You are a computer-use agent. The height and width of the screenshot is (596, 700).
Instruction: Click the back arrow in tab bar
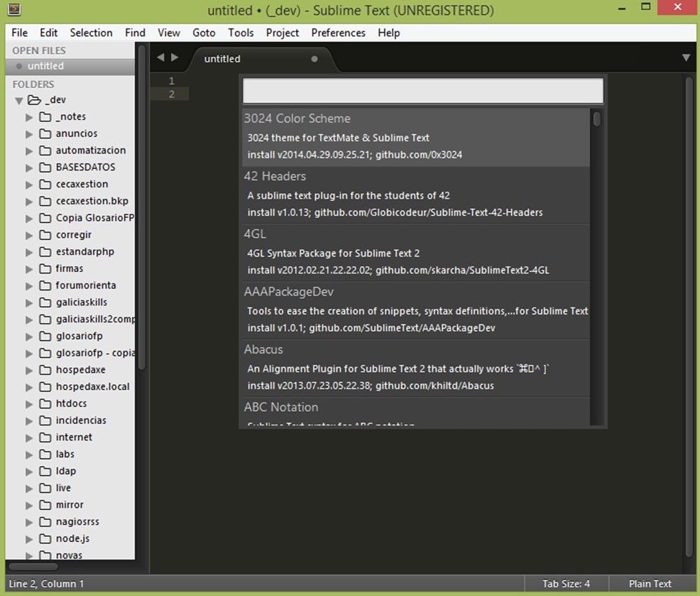tap(160, 58)
